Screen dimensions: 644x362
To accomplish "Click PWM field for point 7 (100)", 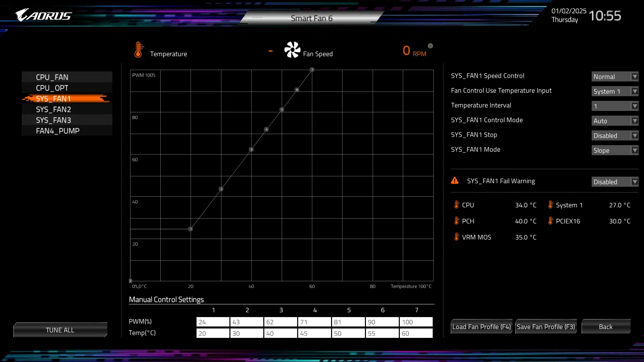I will tap(416, 322).
